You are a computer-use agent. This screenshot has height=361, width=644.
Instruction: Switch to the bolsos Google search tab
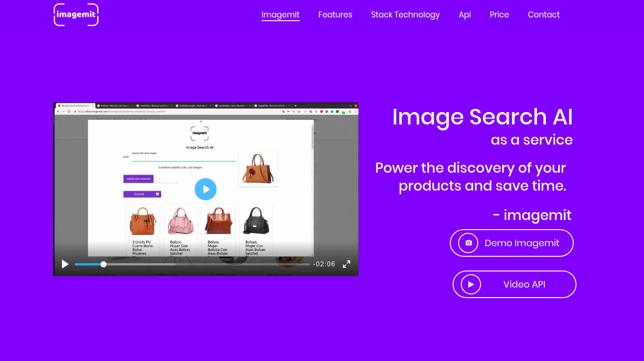pos(113,106)
